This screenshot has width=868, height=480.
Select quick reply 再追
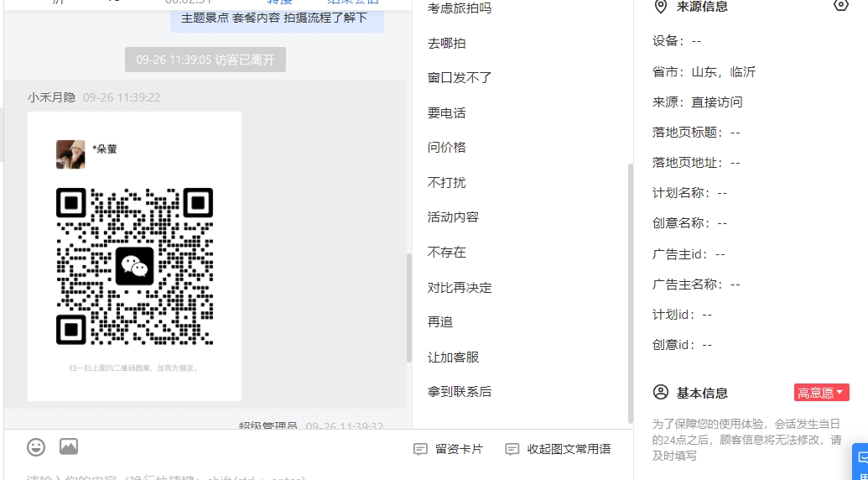[x=440, y=321]
